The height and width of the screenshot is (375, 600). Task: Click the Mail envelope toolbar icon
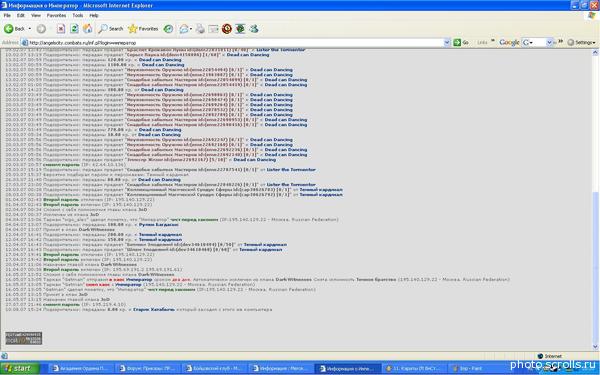184,29
